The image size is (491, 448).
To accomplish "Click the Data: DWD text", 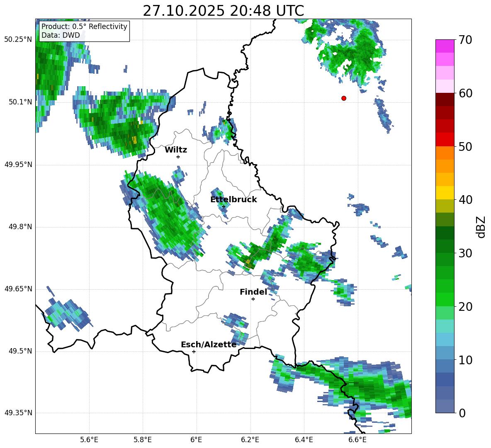I will (61, 35).
